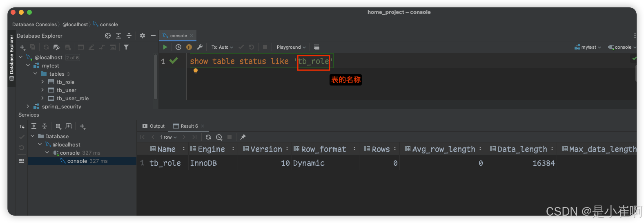Collapse the mytest schema node
The height and width of the screenshot is (223, 644).
(x=28, y=65)
